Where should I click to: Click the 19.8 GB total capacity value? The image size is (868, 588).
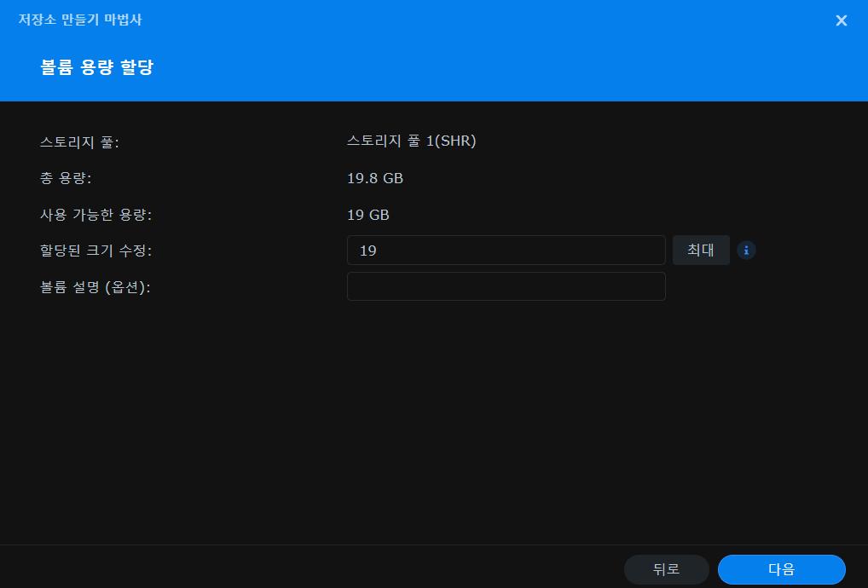tap(375, 178)
